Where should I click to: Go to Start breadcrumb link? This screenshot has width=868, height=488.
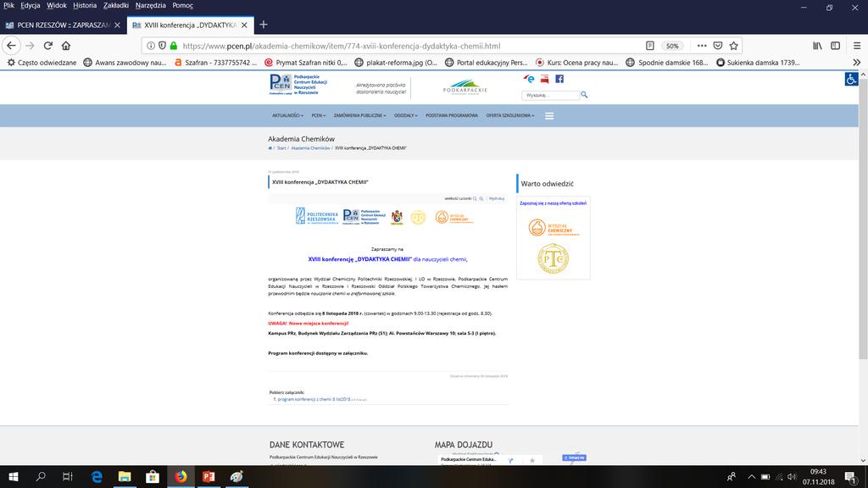[281, 148]
